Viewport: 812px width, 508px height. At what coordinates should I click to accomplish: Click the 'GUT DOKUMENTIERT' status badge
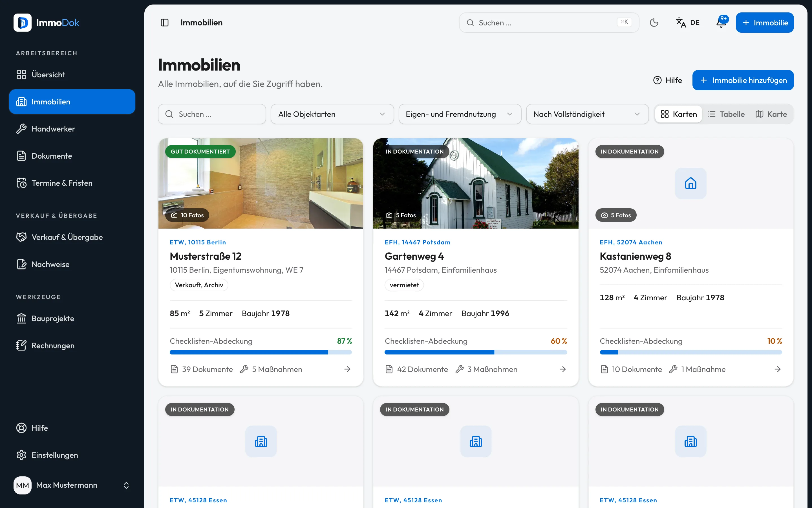[x=200, y=152]
